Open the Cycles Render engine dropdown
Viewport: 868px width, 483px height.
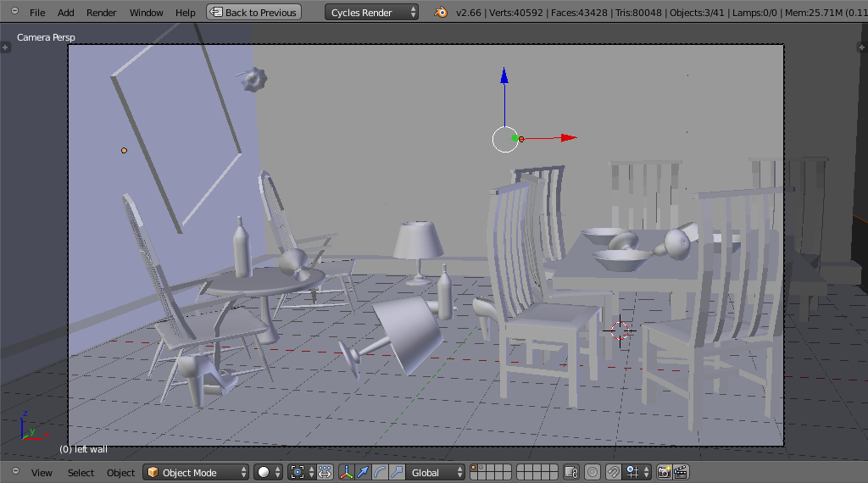coord(371,13)
